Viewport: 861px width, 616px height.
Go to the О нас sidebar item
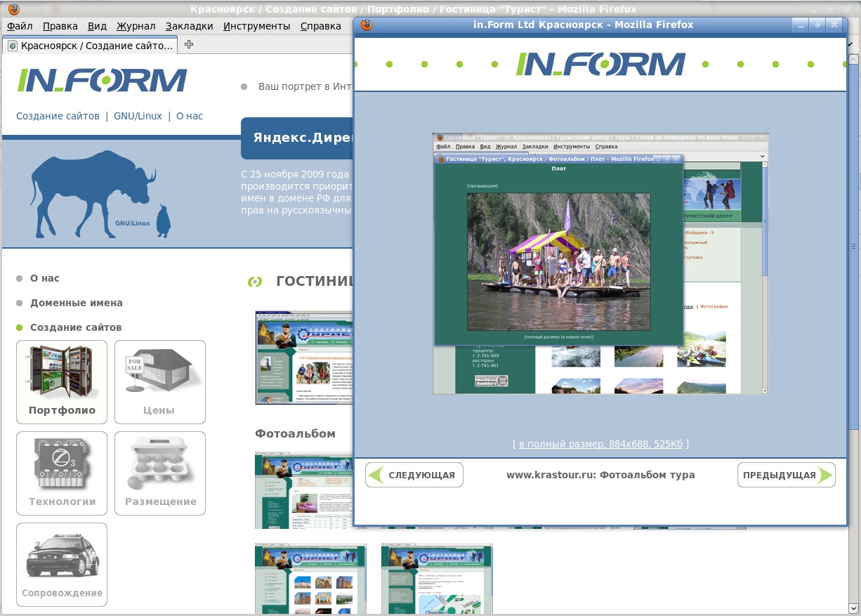click(x=44, y=278)
